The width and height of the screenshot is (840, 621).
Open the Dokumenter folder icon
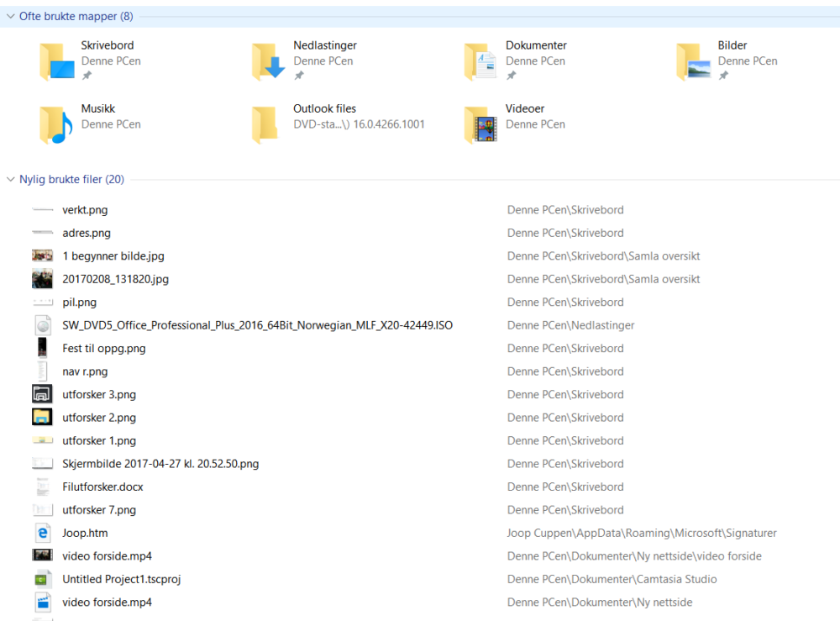[x=480, y=61]
